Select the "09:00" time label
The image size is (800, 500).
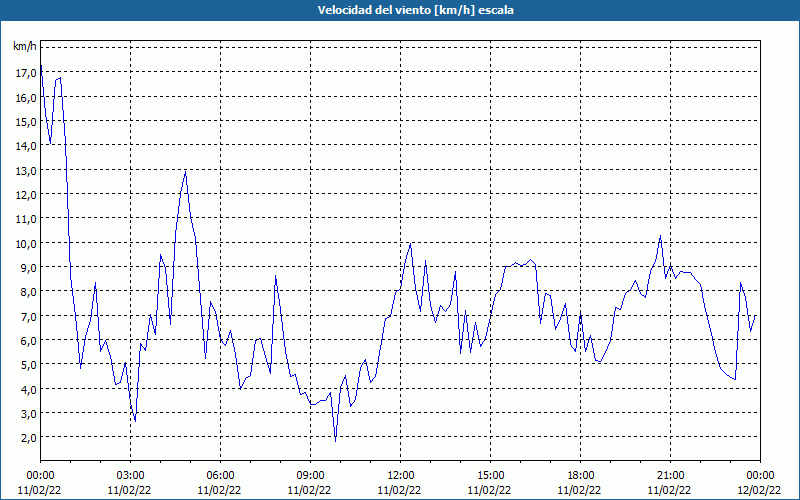310,476
